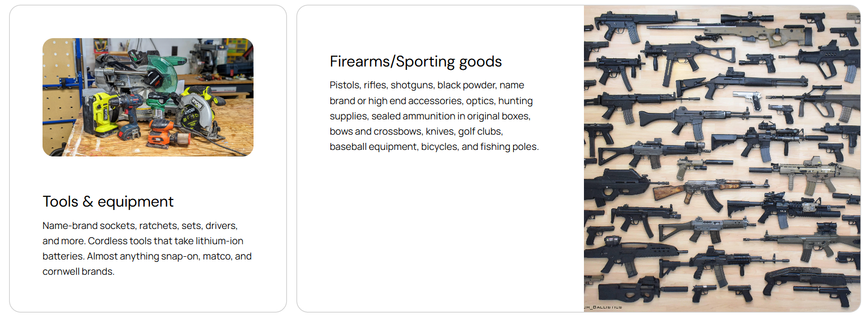Select the Firearms/Sporting goods heading
Viewport: 868px width, 320px height.
tap(415, 62)
